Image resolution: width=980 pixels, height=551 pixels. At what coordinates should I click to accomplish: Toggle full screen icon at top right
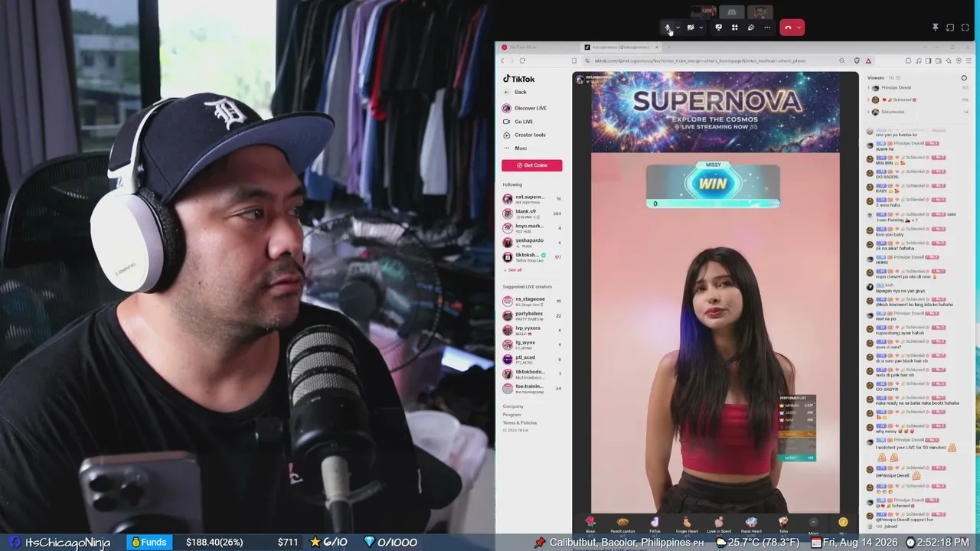click(965, 28)
